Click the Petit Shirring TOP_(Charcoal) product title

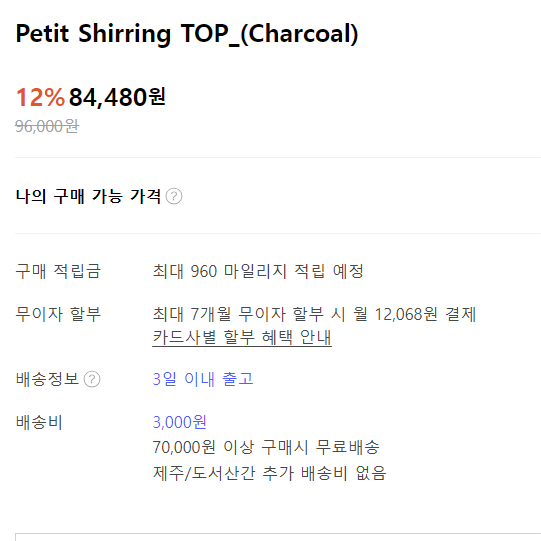pos(187,34)
